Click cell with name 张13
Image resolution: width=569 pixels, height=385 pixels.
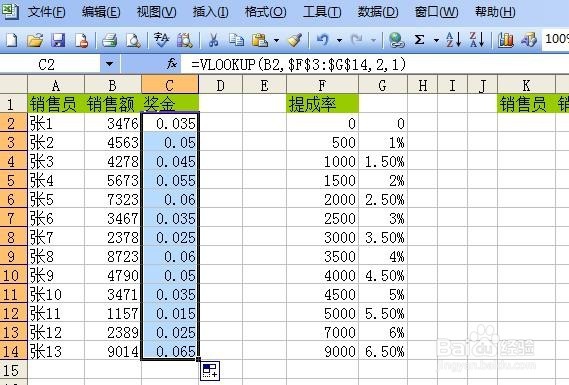[56, 351]
